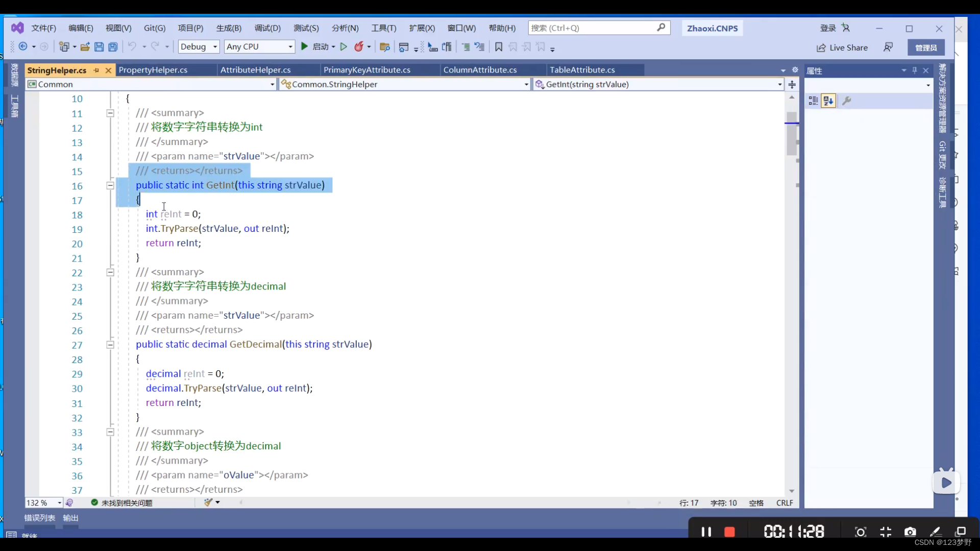Screen dimensions: 980x551
Task: Click the Visual Studio logo icon
Action: click(x=17, y=28)
